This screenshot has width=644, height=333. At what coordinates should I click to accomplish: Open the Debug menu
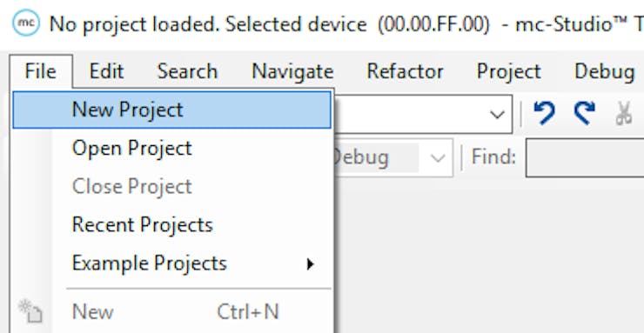[605, 71]
